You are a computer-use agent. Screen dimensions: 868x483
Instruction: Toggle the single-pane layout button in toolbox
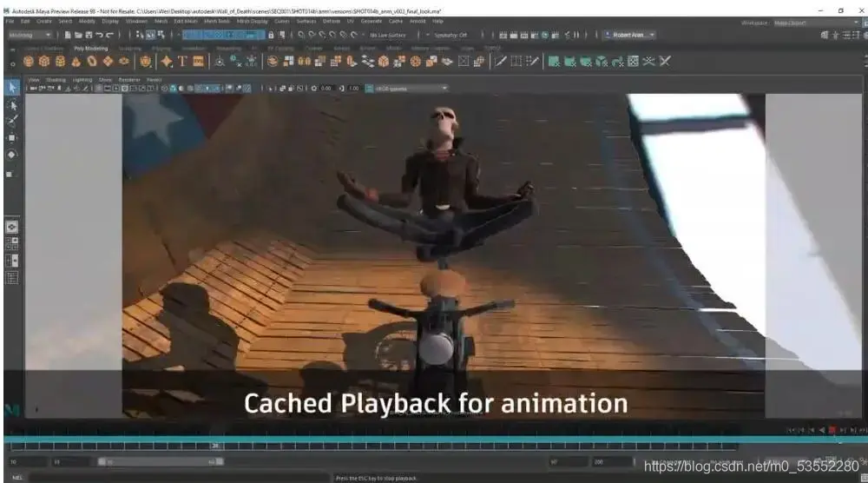coord(11,227)
